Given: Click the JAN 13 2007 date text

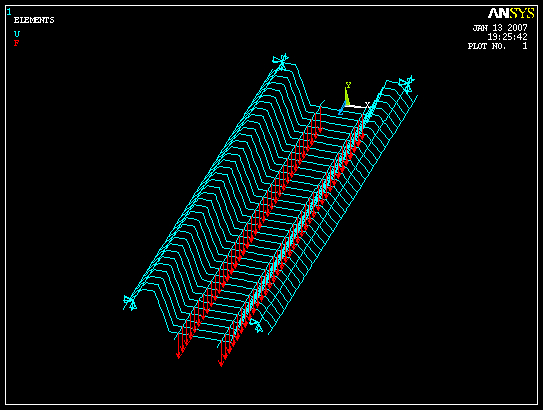Looking at the screenshot, I should [x=500, y=28].
